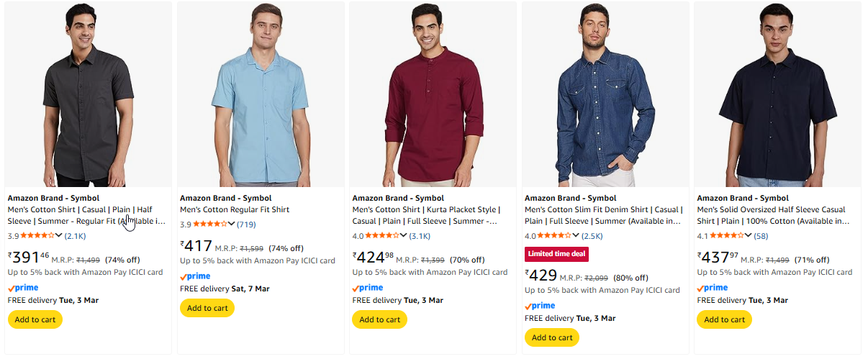The height and width of the screenshot is (359, 868).
Task: Click the star rating of the denim shirt
Action: [555, 235]
